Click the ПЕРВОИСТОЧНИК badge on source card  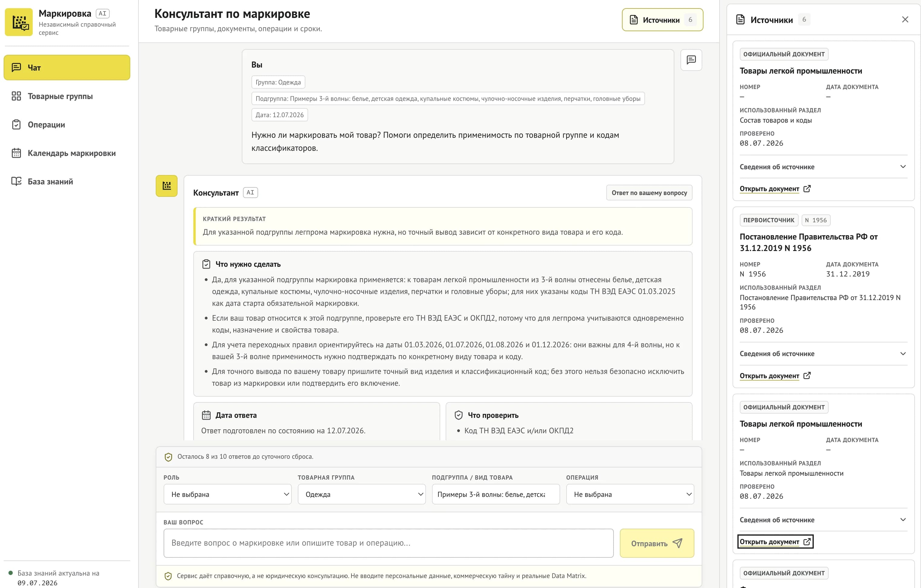click(769, 220)
